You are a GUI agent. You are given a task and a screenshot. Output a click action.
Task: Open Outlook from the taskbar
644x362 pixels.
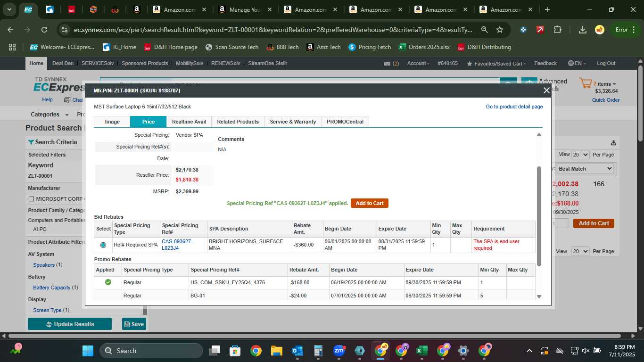click(x=297, y=351)
